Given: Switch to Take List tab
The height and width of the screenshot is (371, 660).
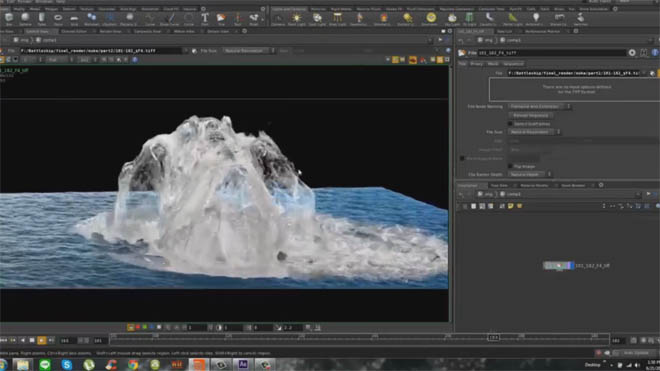Looking at the screenshot, I should [504, 31].
